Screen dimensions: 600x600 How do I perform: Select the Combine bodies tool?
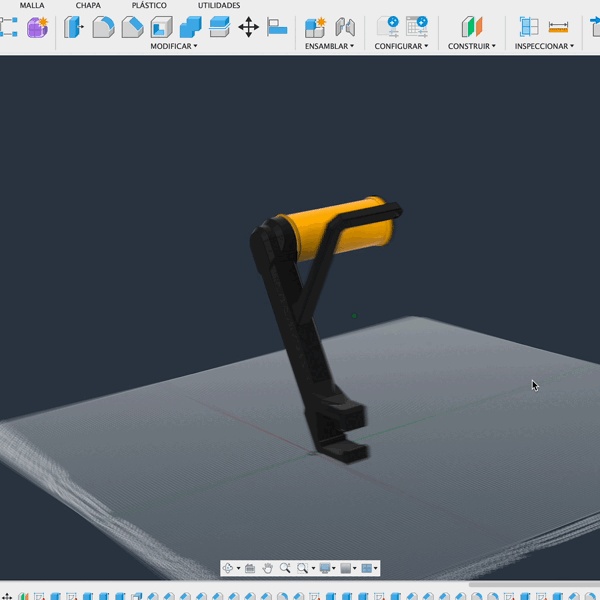pos(191,27)
